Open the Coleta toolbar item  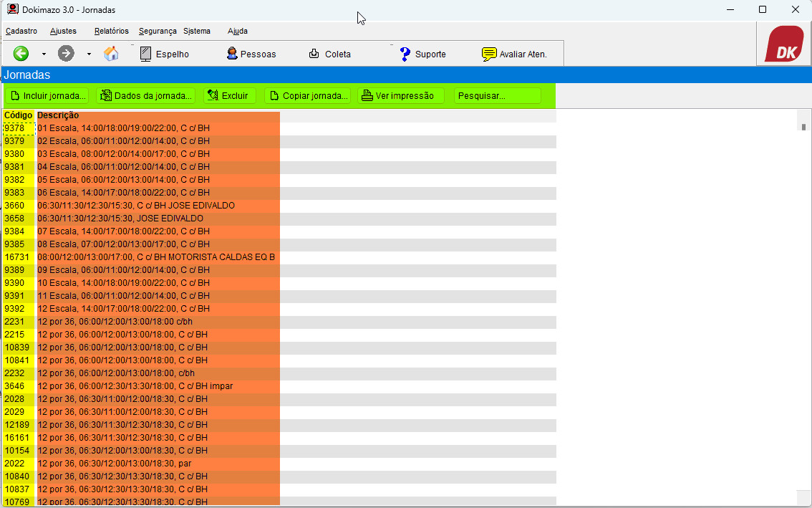tap(329, 54)
